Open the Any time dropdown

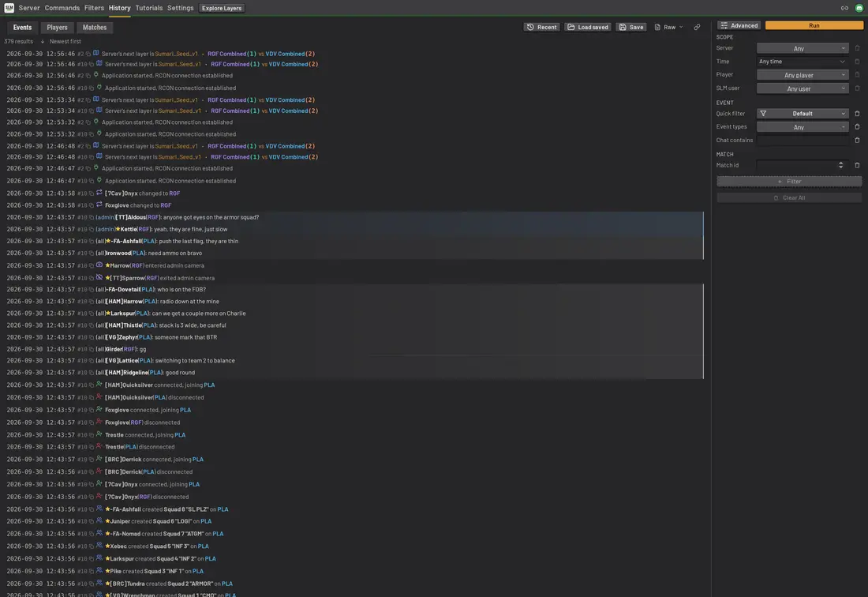pyautogui.click(x=803, y=62)
